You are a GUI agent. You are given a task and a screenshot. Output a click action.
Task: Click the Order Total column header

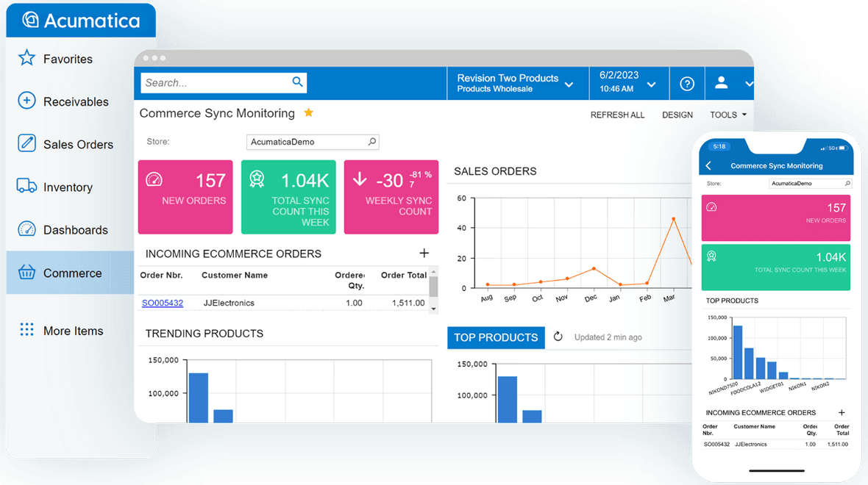404,275
